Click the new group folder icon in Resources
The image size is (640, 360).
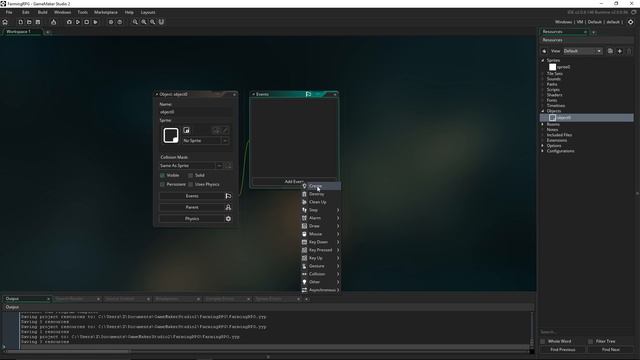pos(610,51)
